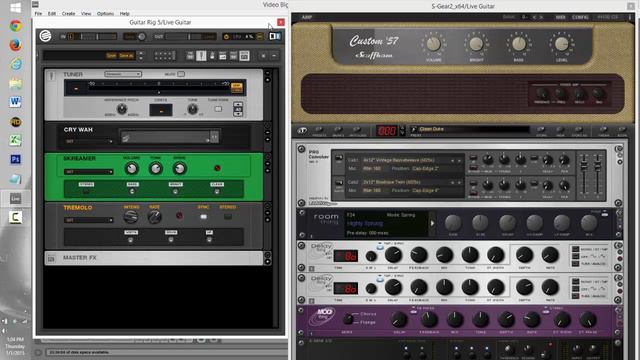Viewport: 640px width, 360px height.
Task: Open the Help menu
Action: tap(124, 13)
